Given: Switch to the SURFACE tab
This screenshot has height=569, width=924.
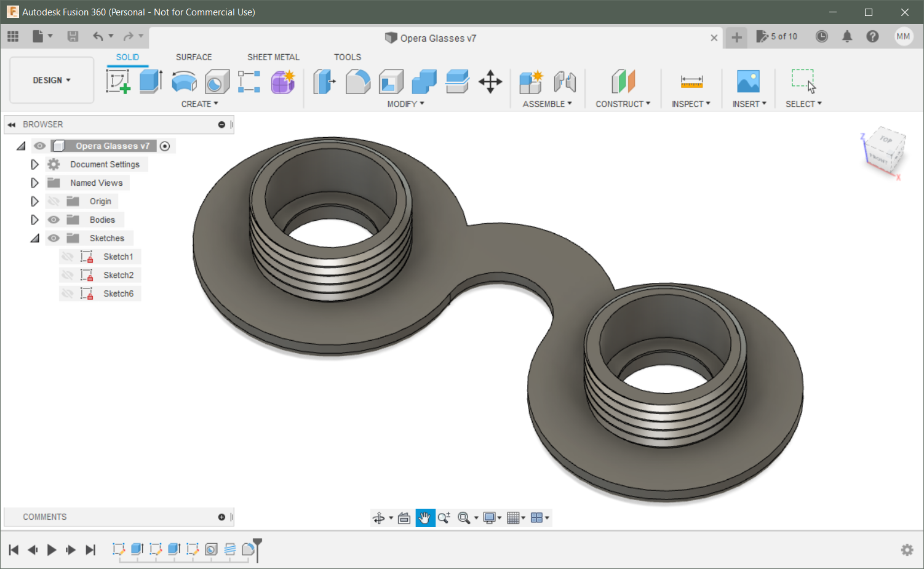Looking at the screenshot, I should pos(194,57).
